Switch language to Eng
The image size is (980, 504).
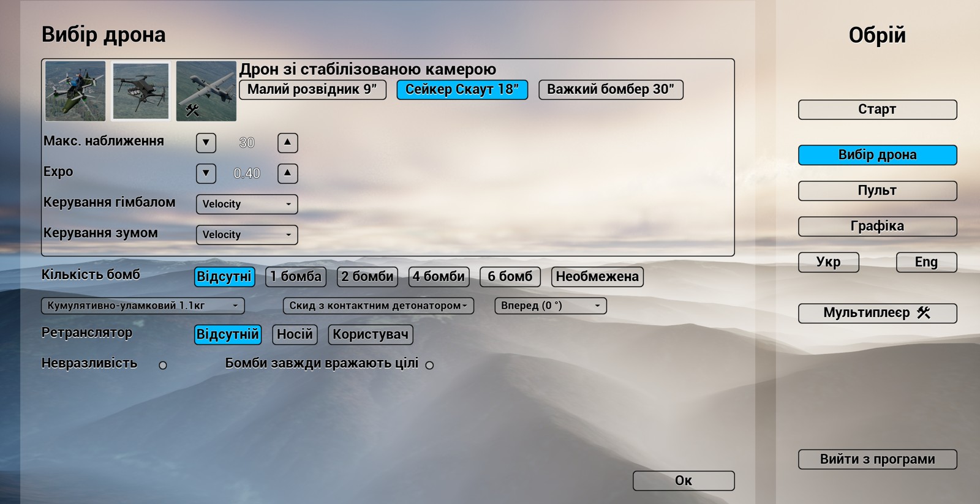tap(926, 262)
